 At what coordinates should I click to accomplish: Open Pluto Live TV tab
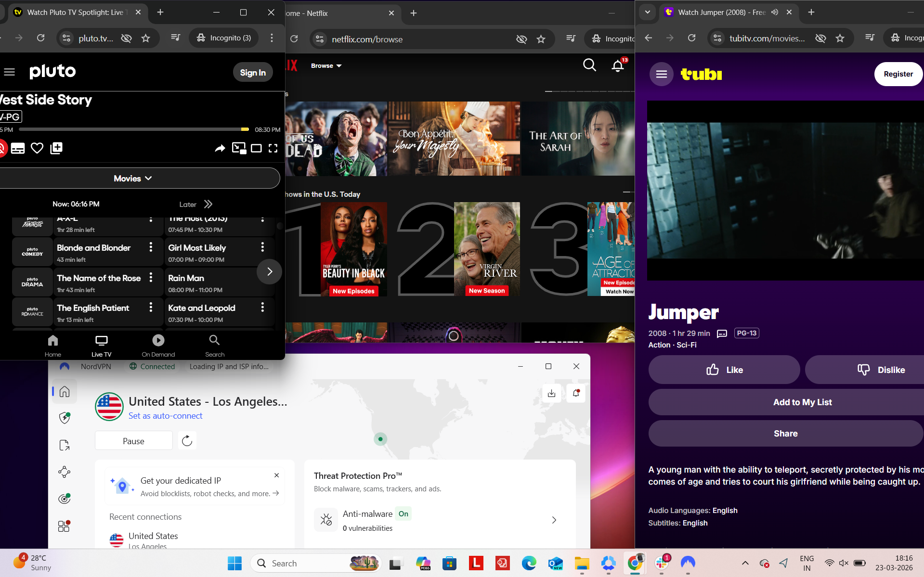[x=101, y=346]
